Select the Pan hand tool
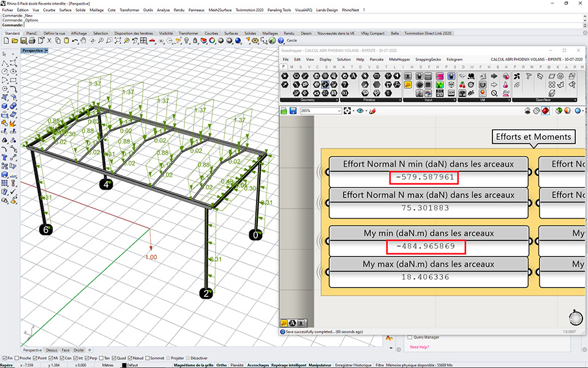The width and height of the screenshot is (588, 368). pyautogui.click(x=83, y=40)
